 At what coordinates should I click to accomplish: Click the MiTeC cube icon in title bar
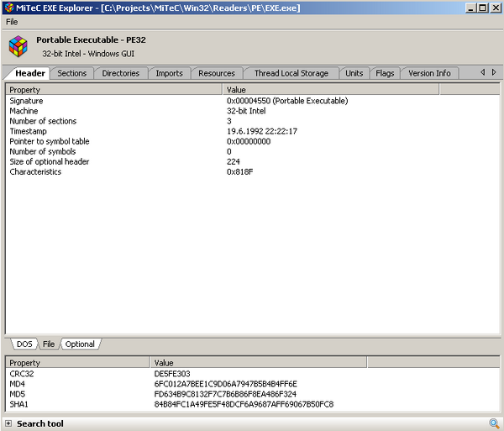point(9,8)
